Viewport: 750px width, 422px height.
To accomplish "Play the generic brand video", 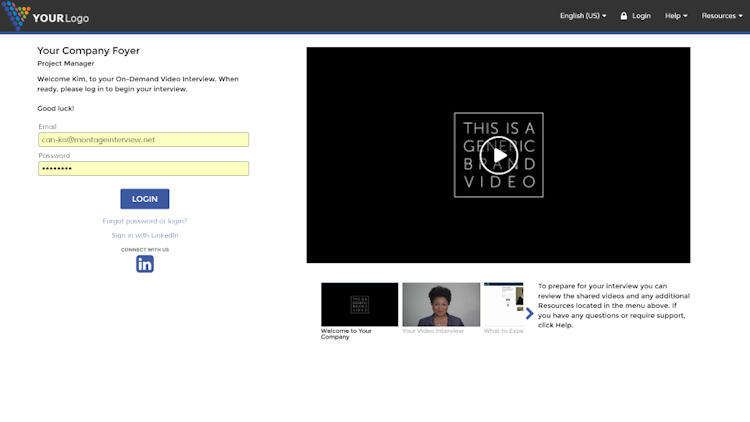I will (498, 155).
